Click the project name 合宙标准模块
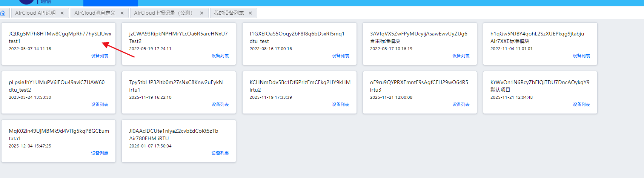 coord(385,41)
